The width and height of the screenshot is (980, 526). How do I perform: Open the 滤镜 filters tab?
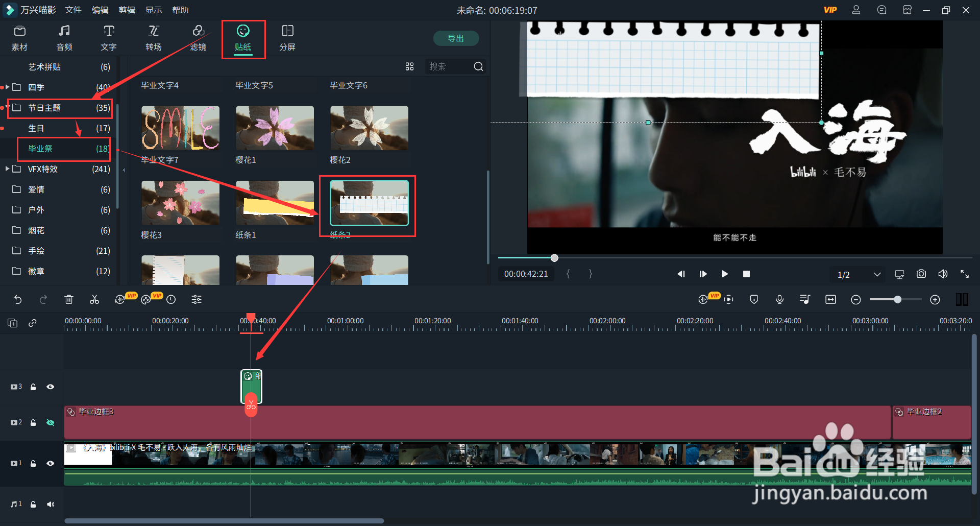[x=198, y=38]
